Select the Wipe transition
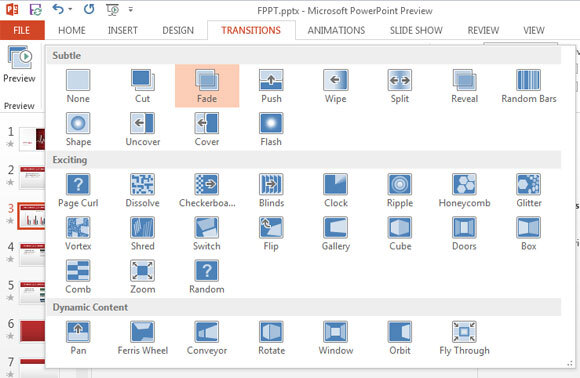The width and height of the screenshot is (580, 378). click(335, 86)
